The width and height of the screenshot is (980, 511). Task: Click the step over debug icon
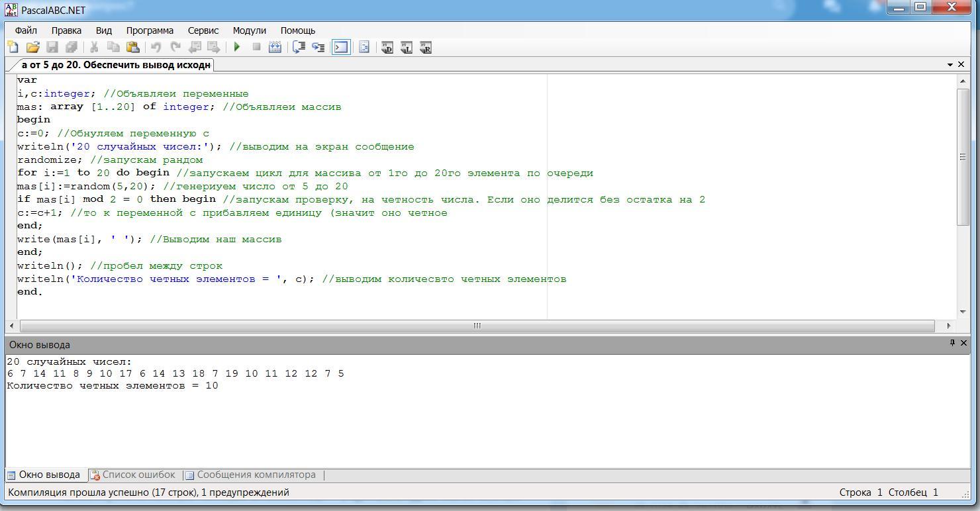[x=299, y=47]
